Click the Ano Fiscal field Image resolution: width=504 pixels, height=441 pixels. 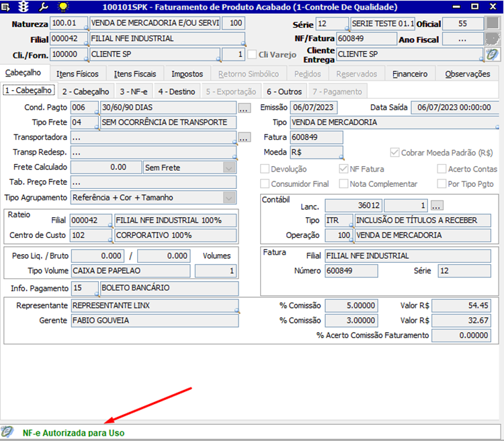(462, 40)
